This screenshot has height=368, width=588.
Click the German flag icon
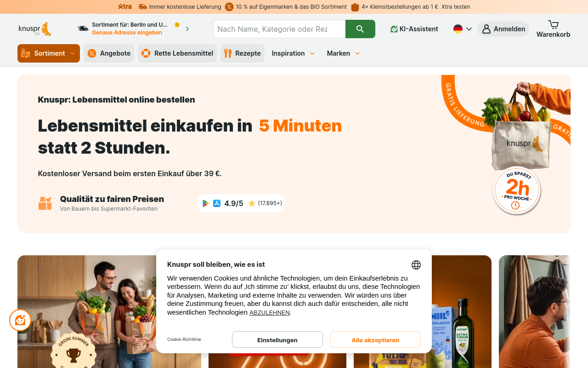click(458, 29)
